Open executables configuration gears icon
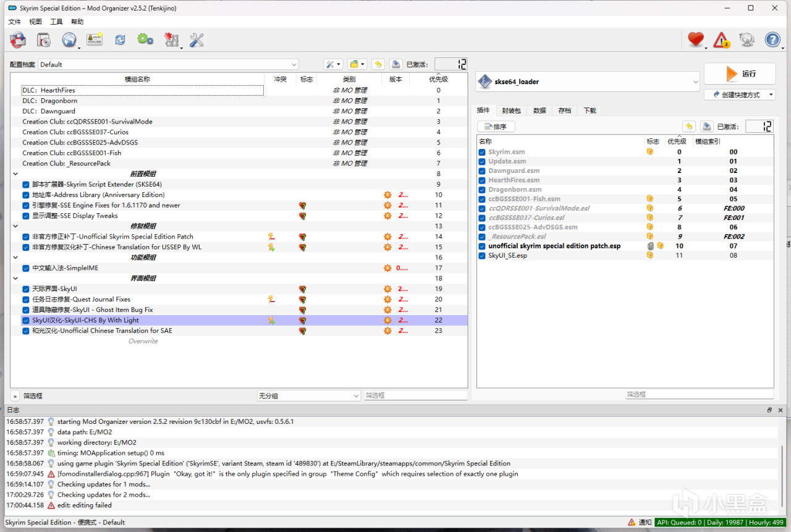Viewport: 791px width, 532px height. coord(145,40)
